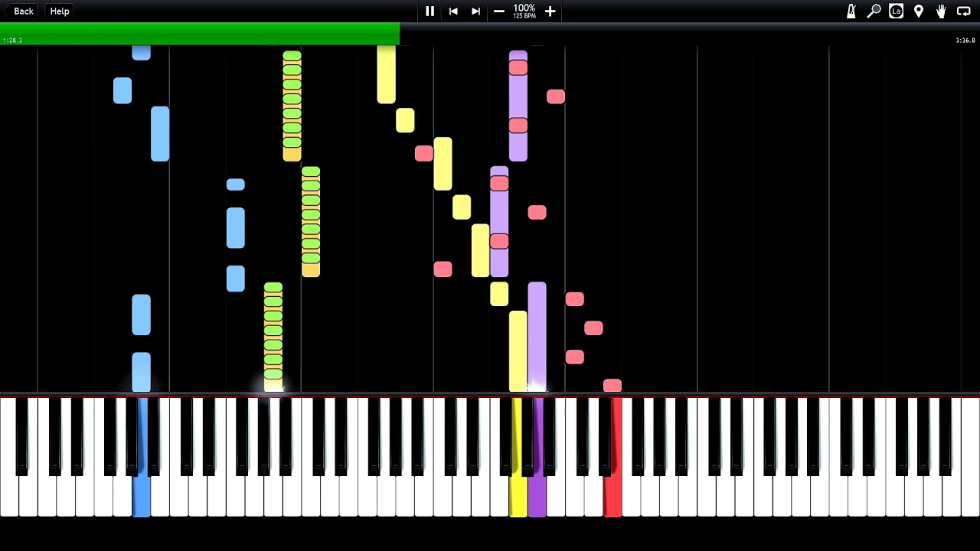Screen dimensions: 980x551
Task: Add a bookmark with the pin icon
Action: pyautogui.click(x=919, y=11)
